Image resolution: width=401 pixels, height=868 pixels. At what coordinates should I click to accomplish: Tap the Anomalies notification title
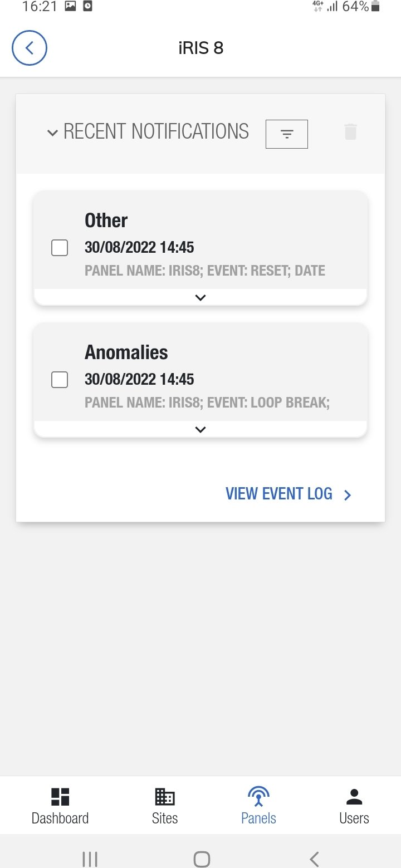[126, 352]
